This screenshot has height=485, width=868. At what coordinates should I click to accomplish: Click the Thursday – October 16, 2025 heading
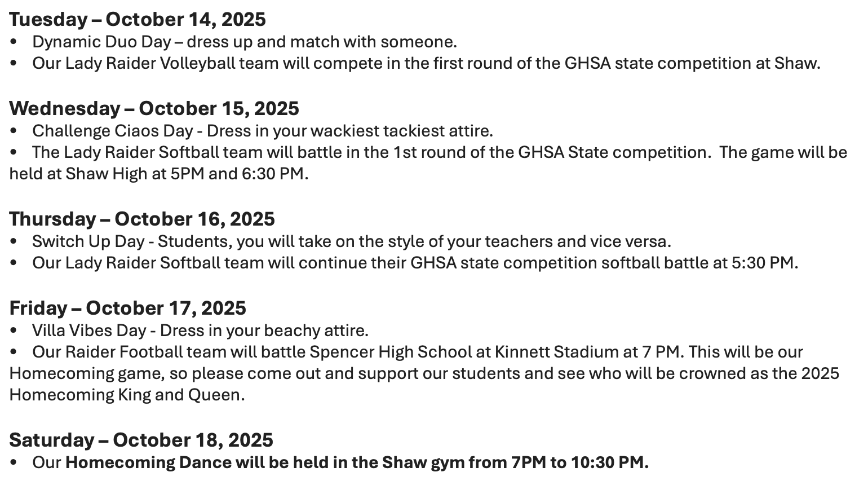coord(142,219)
